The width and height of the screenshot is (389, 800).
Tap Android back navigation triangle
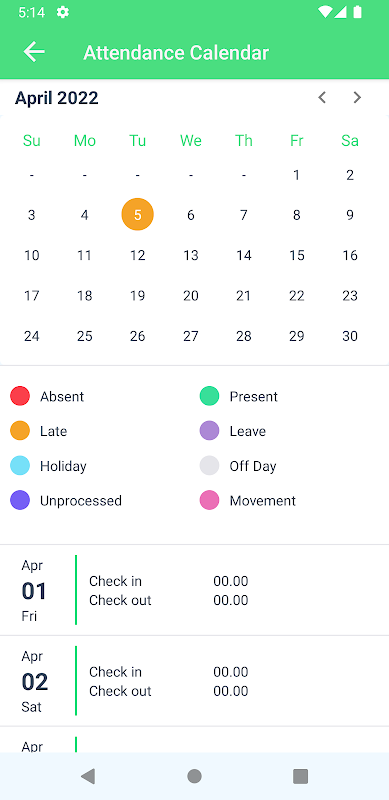88,776
